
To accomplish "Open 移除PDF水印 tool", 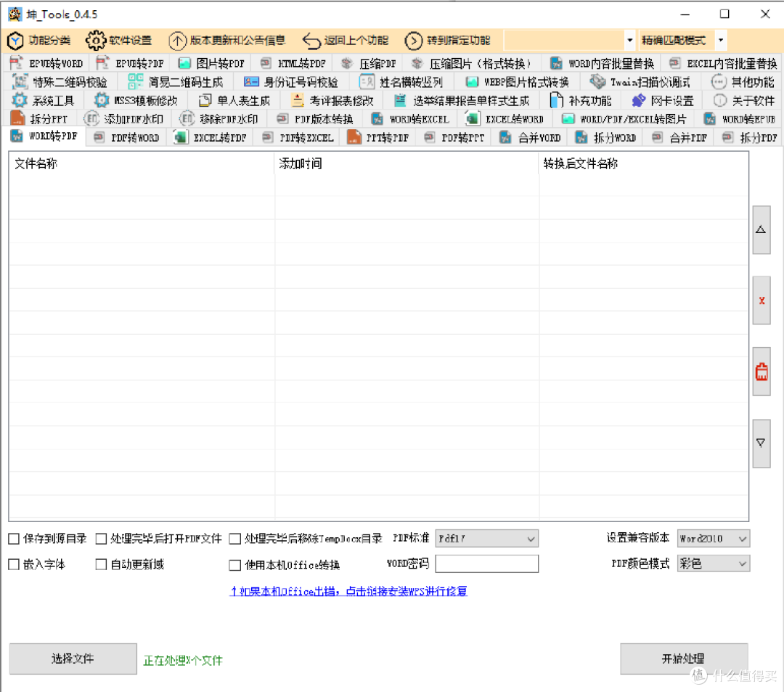I will pyautogui.click(x=219, y=119).
